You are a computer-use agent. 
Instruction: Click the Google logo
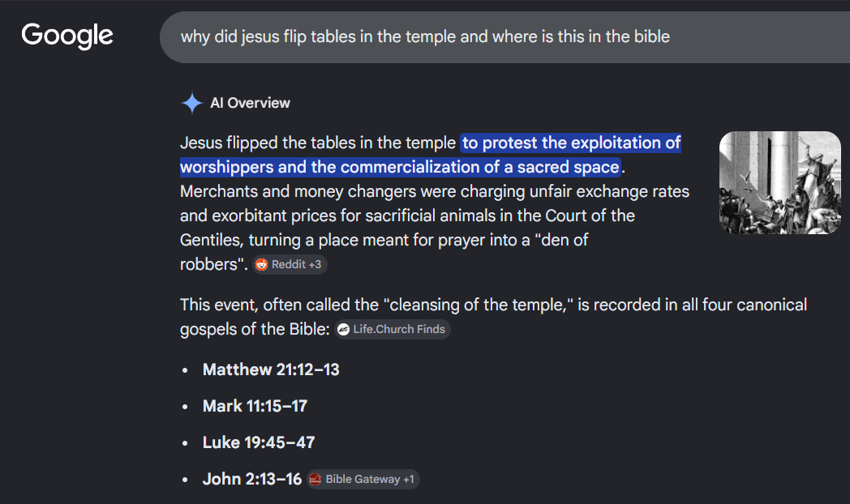pyautogui.click(x=67, y=36)
